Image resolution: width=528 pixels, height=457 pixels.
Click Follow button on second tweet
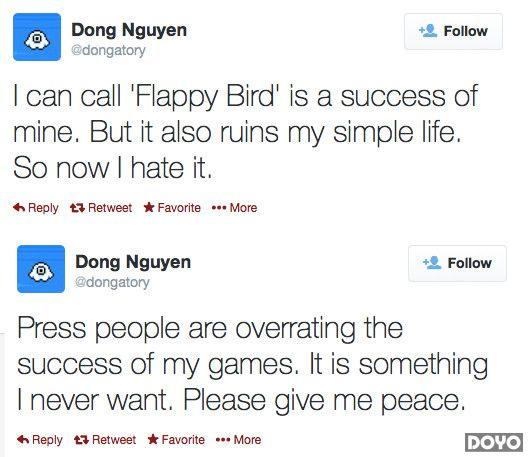click(457, 263)
